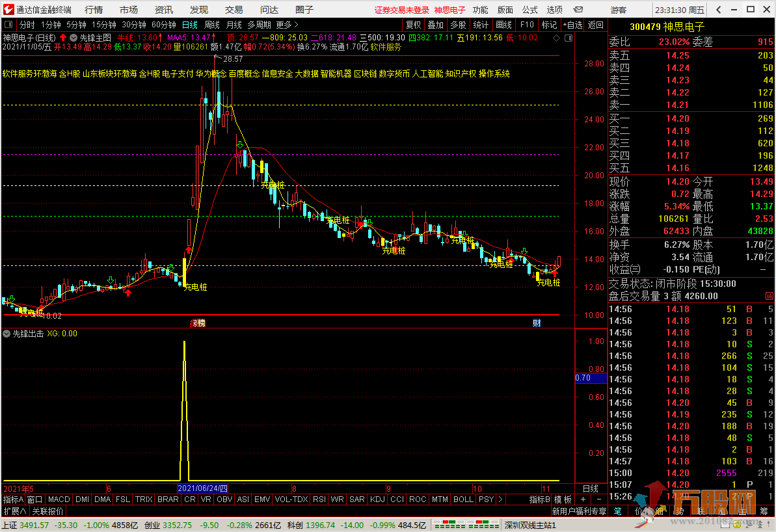Viewport: 776px width, 532px height.
Task: Switch chart to 30分钟 period
Action: [133, 25]
